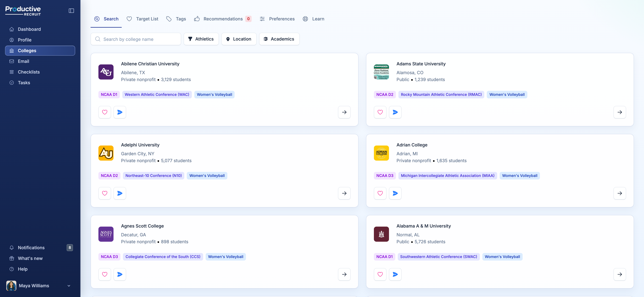Image resolution: width=644 pixels, height=297 pixels.
Task: Open Adelphi University details arrow
Action: tap(344, 193)
